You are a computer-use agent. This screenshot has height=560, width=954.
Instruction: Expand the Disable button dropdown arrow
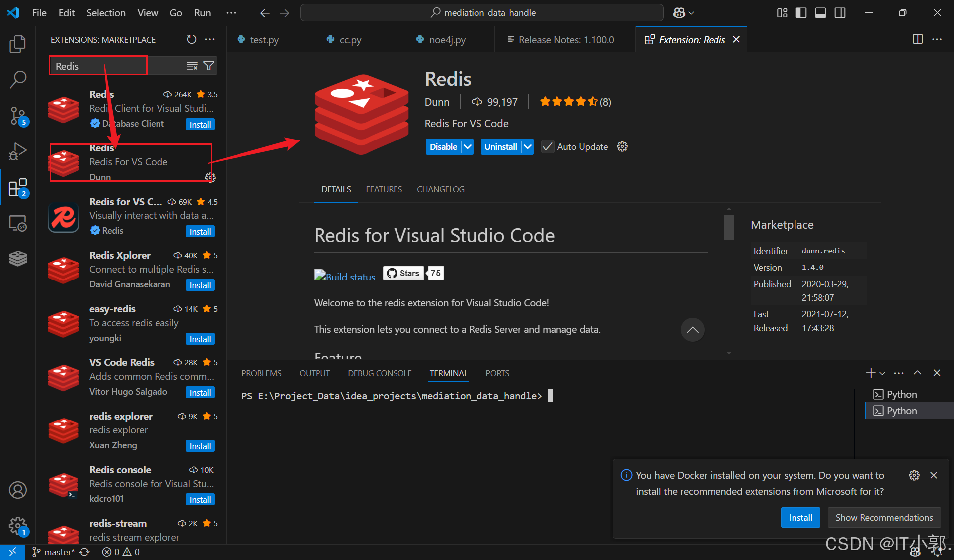[x=467, y=147]
